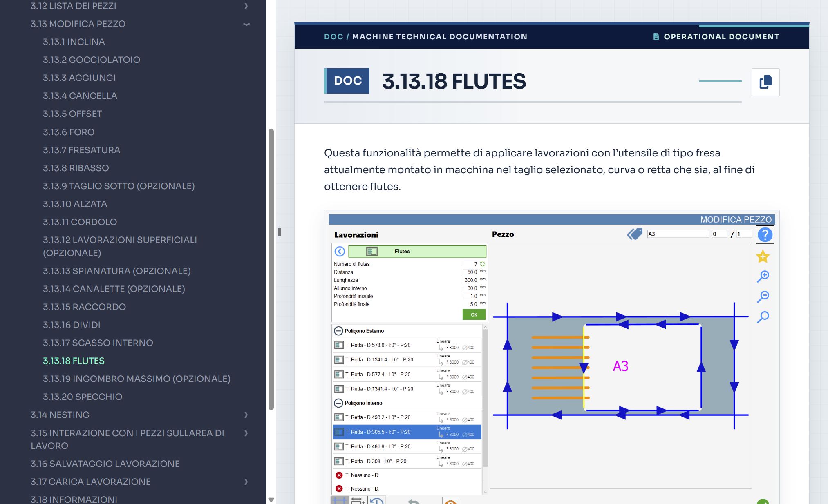This screenshot has width=828, height=504.
Task: Select row Retta D:493.2
Action: (407, 417)
